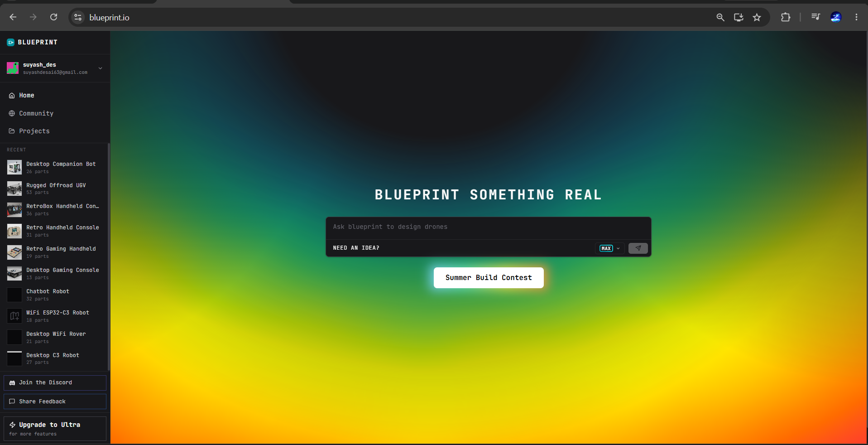Reload the blueprint.io page

pos(53,17)
